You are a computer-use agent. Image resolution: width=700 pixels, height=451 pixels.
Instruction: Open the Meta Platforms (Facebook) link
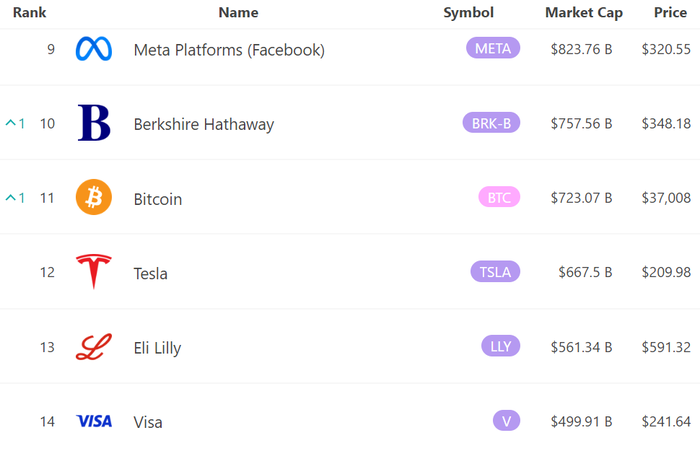click(x=229, y=50)
